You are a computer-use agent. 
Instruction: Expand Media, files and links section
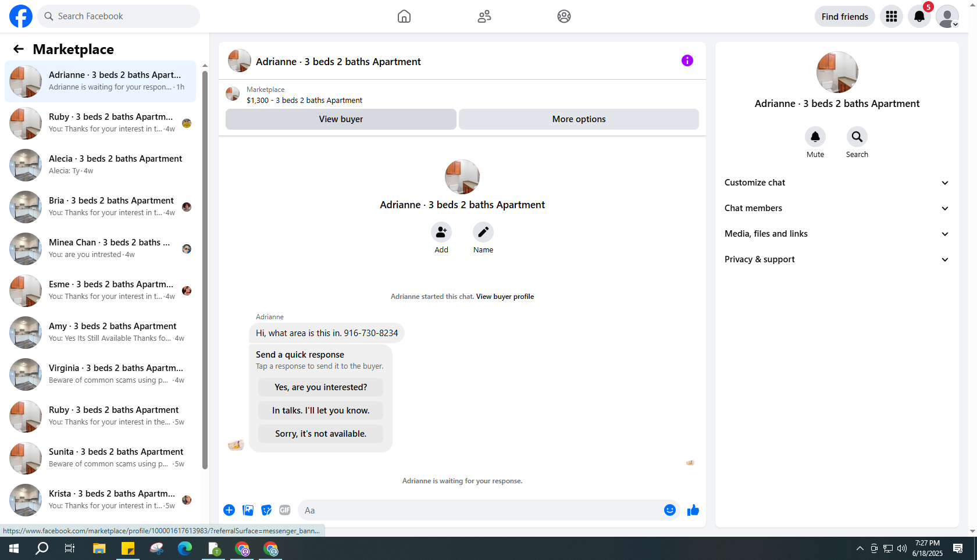[x=837, y=234]
